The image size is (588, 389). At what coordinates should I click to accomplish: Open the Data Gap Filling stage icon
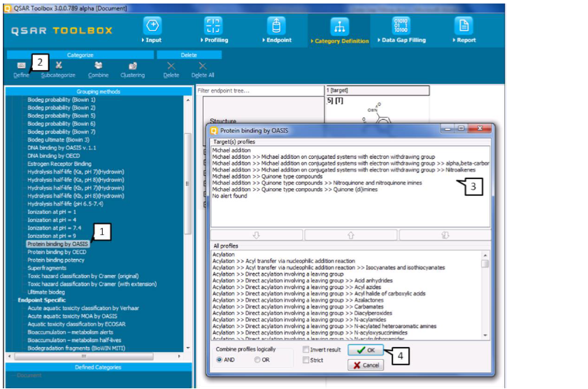click(x=401, y=26)
